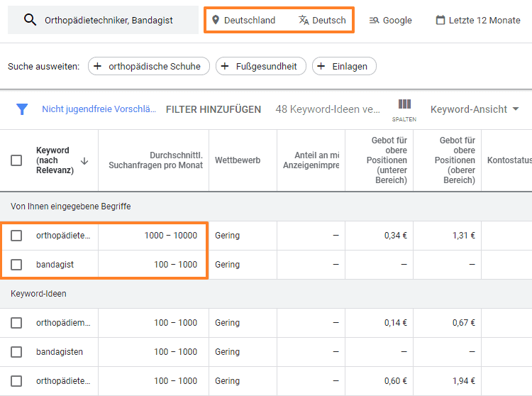Click the blue filter funnel icon
This screenshot has height=396, width=532.
(22, 109)
